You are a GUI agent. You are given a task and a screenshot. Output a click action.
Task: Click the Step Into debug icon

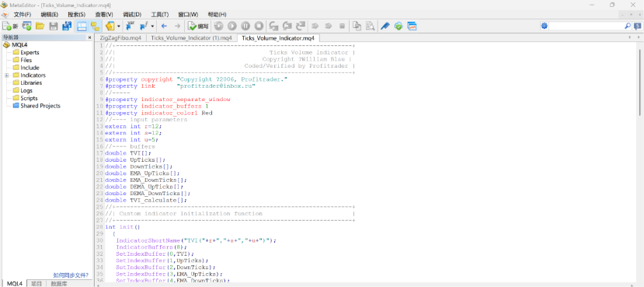coord(274,26)
